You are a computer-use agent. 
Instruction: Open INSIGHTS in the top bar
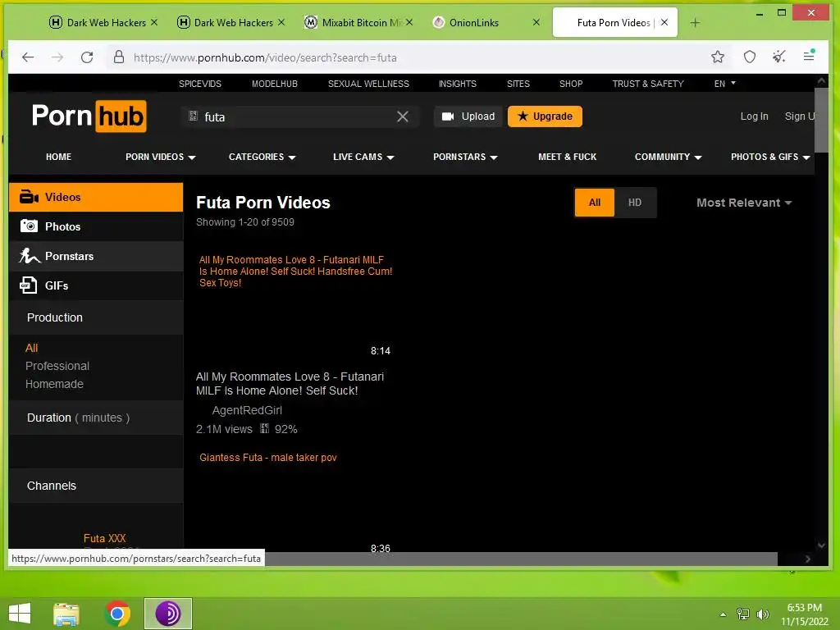tap(458, 84)
